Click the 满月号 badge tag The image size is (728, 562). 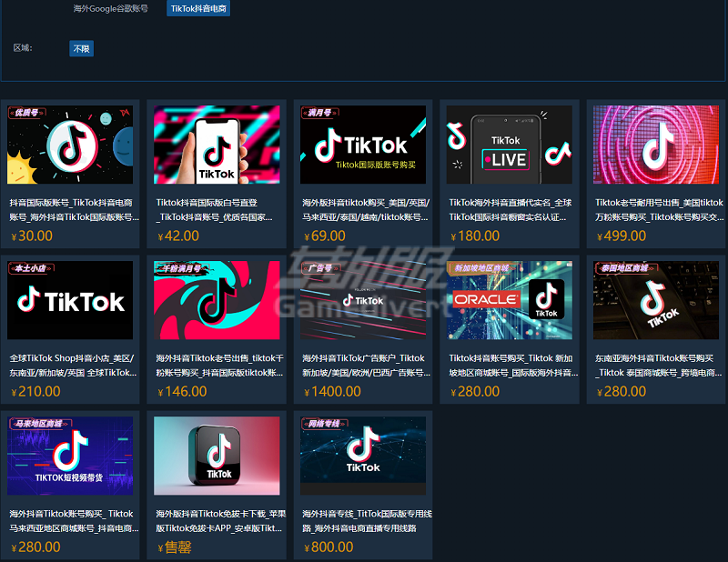coord(320,112)
